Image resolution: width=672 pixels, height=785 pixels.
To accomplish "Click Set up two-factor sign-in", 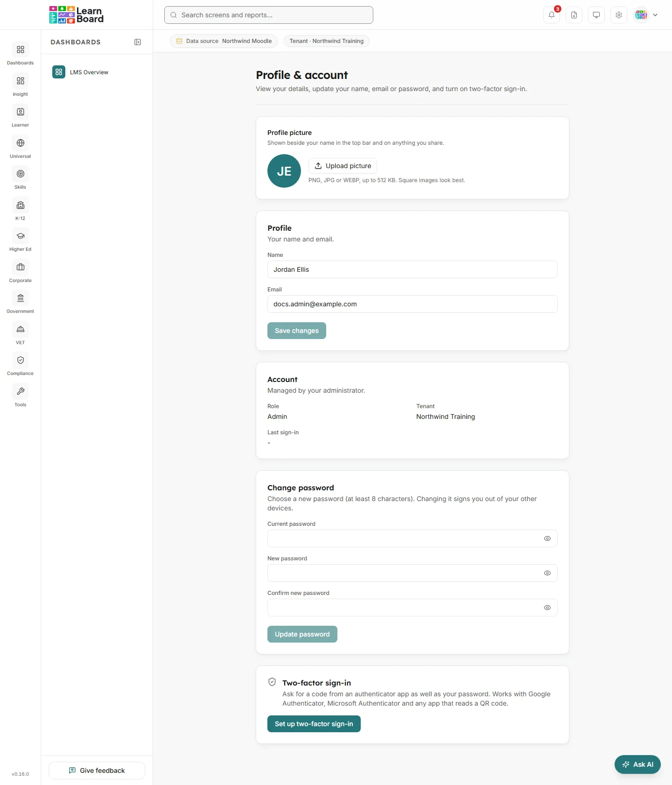I will (x=314, y=724).
